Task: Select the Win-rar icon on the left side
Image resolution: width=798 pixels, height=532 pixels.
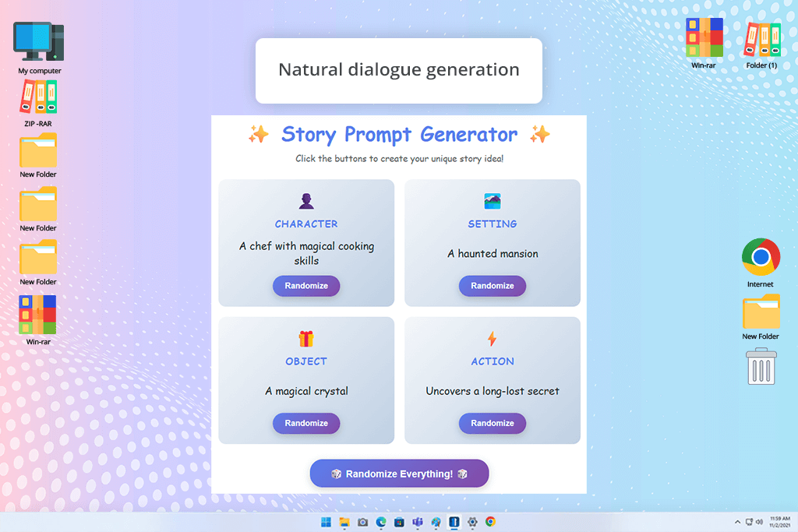Action: tap(38, 320)
